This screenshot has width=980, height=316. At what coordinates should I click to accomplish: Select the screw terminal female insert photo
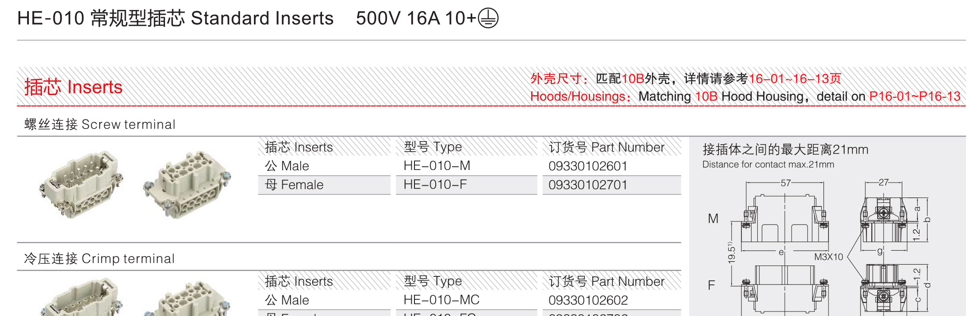click(x=187, y=184)
